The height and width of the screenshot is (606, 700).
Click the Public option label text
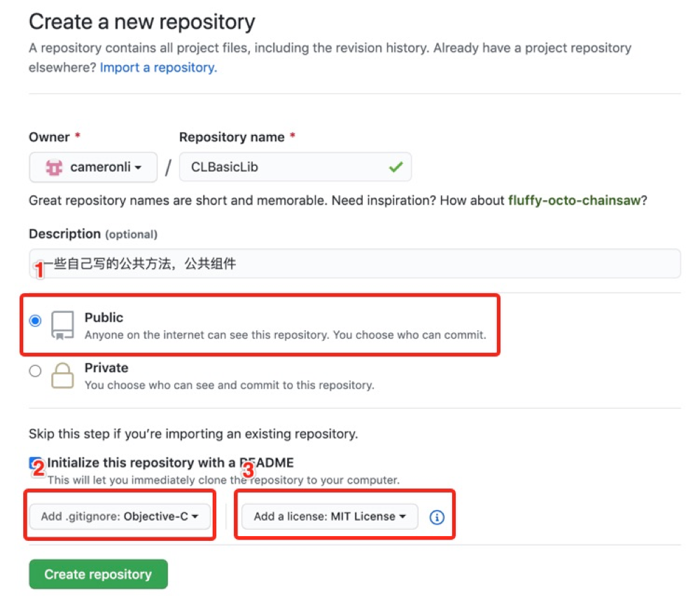pos(104,317)
